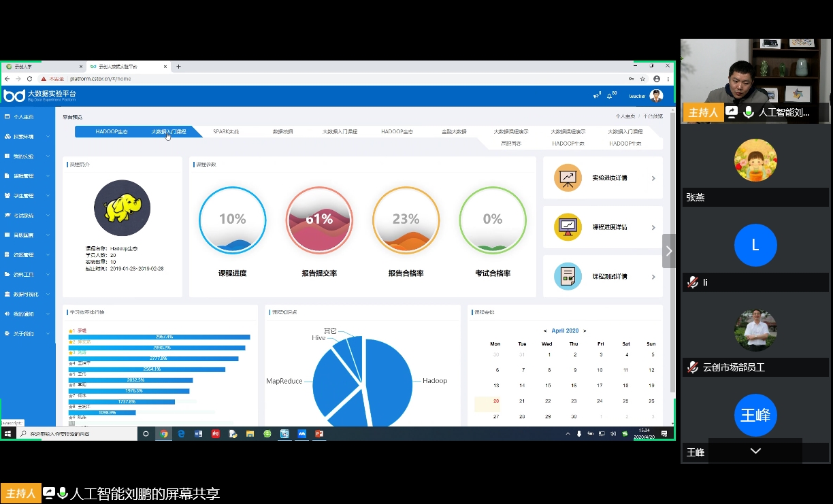The width and height of the screenshot is (833, 504).
Task: Click the course test details checklist icon
Action: (x=568, y=276)
